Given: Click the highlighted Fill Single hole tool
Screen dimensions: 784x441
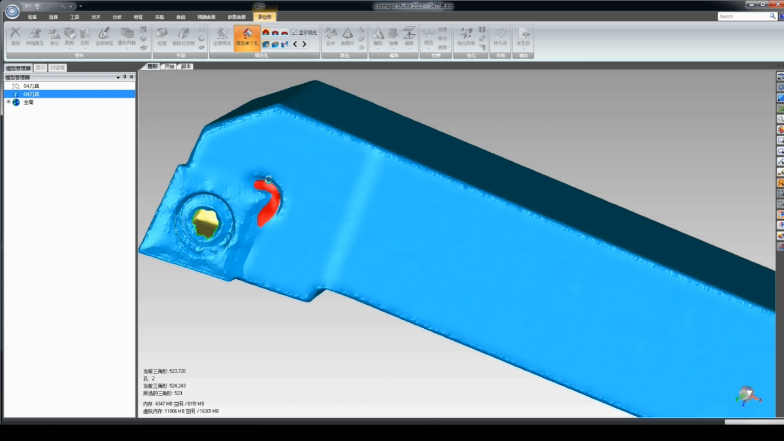Looking at the screenshot, I should [x=246, y=37].
